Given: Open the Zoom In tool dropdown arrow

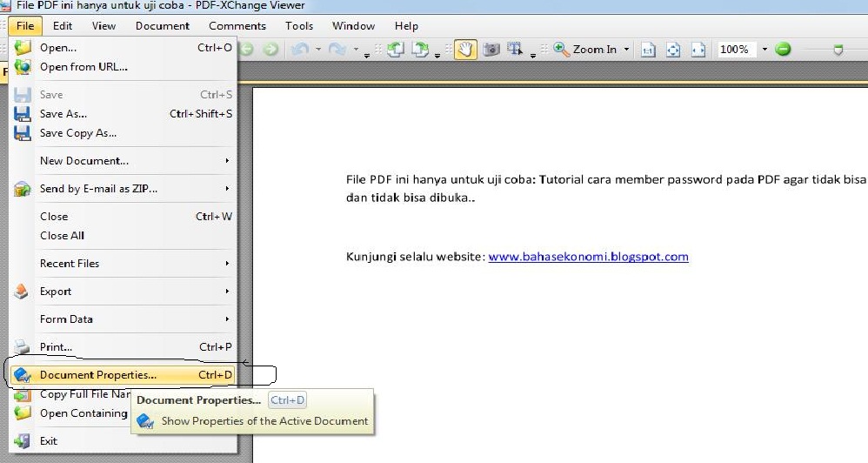Looking at the screenshot, I should pyautogui.click(x=626, y=50).
